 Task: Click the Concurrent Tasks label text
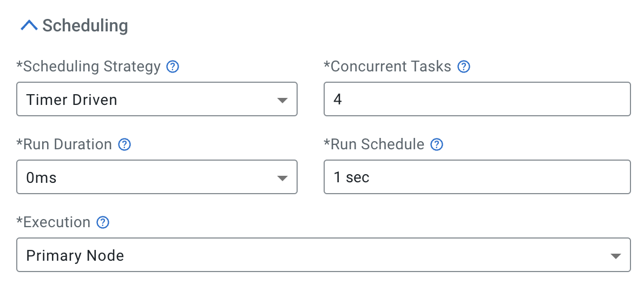[x=387, y=67]
